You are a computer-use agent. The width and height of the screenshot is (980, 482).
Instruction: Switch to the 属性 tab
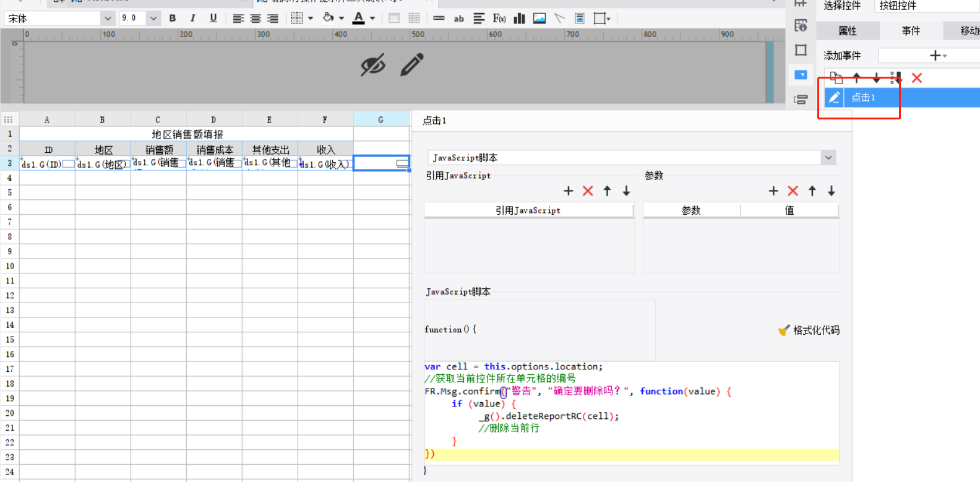[x=847, y=31]
